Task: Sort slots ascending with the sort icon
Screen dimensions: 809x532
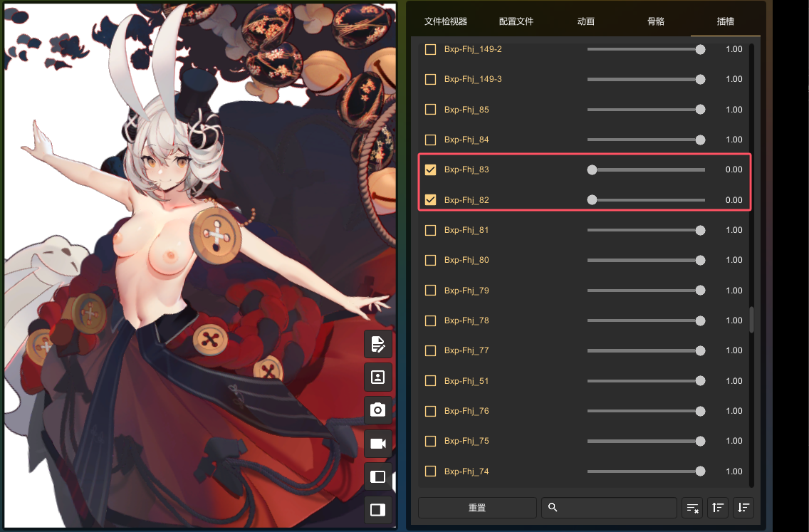Action: (x=718, y=508)
